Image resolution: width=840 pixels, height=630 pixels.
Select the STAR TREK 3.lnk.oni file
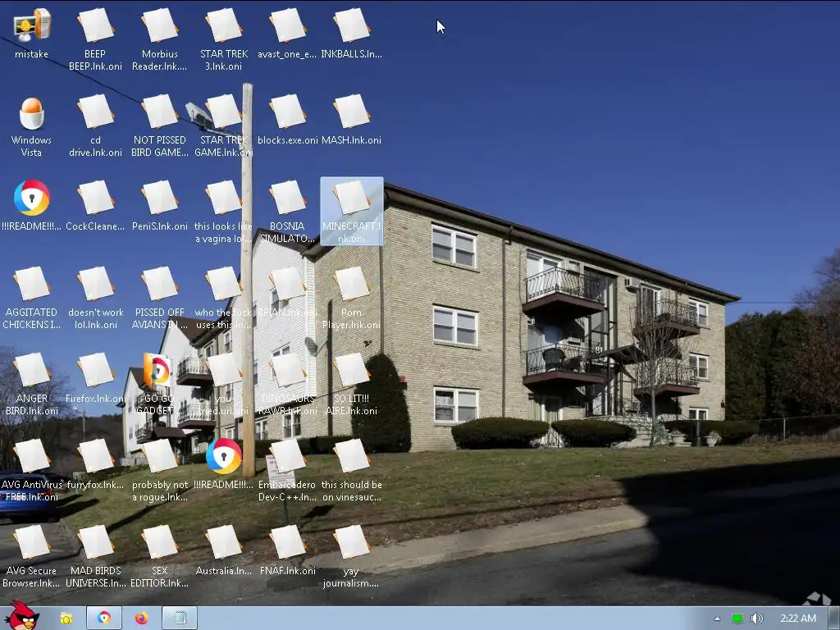coord(224,39)
